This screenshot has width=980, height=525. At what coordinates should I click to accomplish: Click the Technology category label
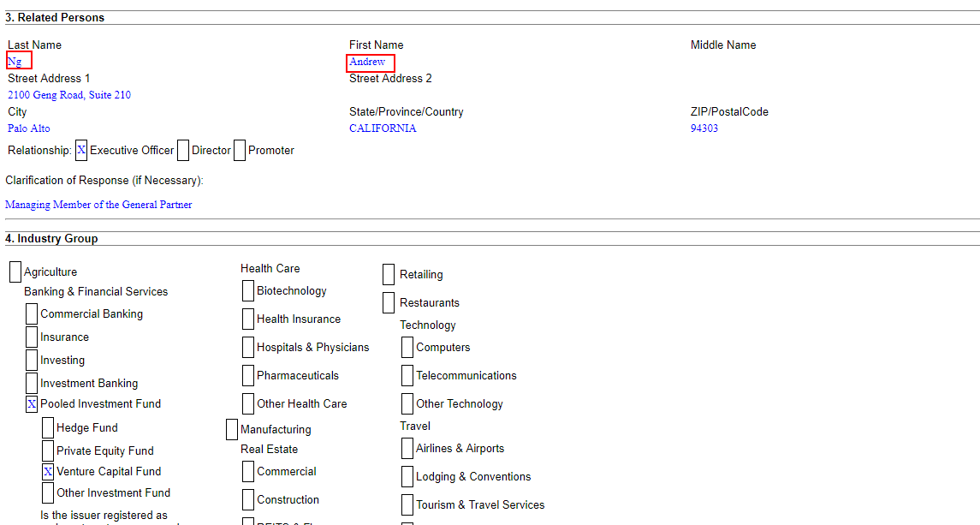click(428, 325)
